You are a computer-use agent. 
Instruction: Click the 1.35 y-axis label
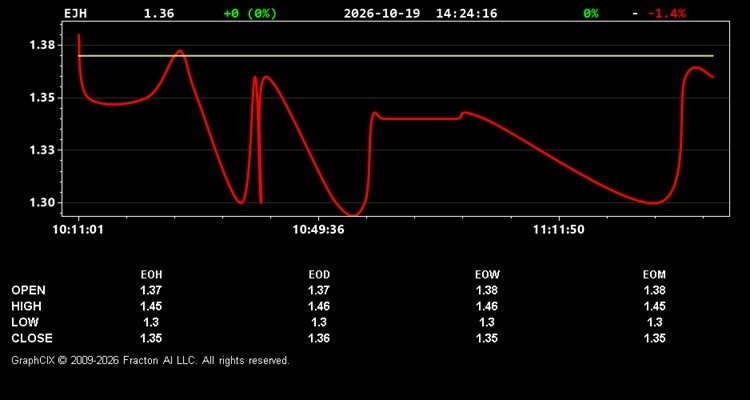[43, 98]
